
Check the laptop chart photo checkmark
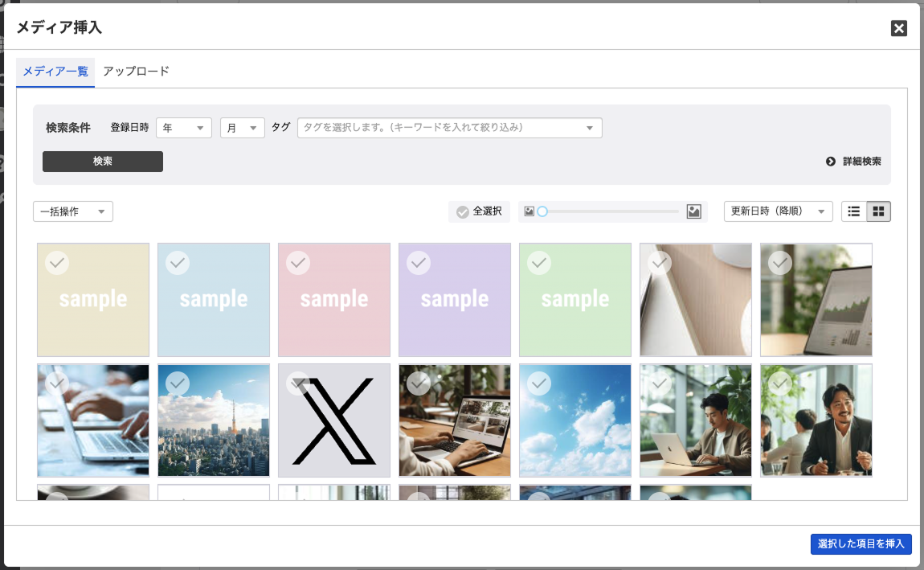point(780,263)
